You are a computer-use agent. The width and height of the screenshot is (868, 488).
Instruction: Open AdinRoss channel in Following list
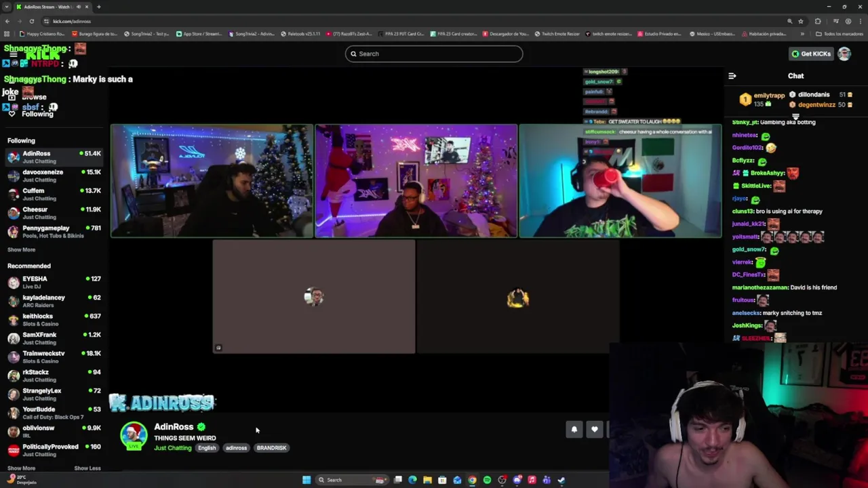(54, 157)
